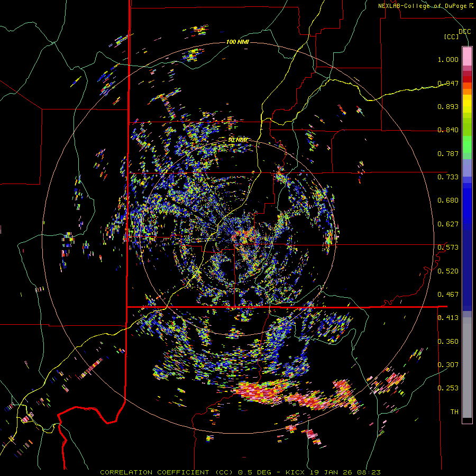Click the 0.947 scale value

(x=448, y=83)
